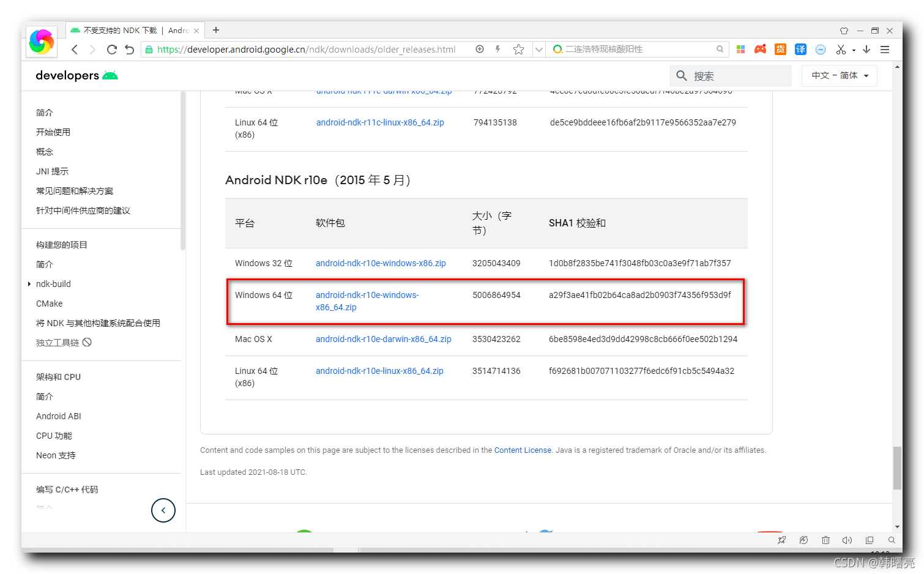Open Android ABI sidebar entry
Screen dimensions: 924x574
click(59, 416)
